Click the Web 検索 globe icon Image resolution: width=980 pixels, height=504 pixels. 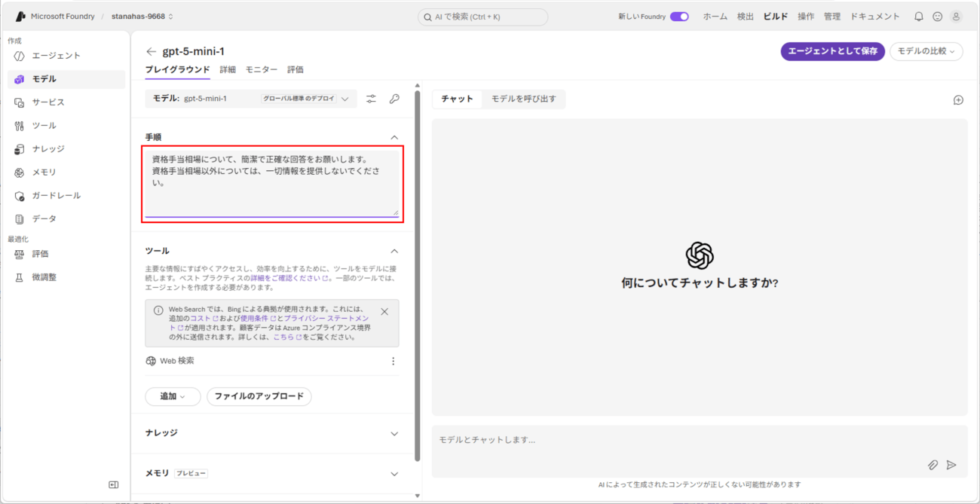(151, 362)
